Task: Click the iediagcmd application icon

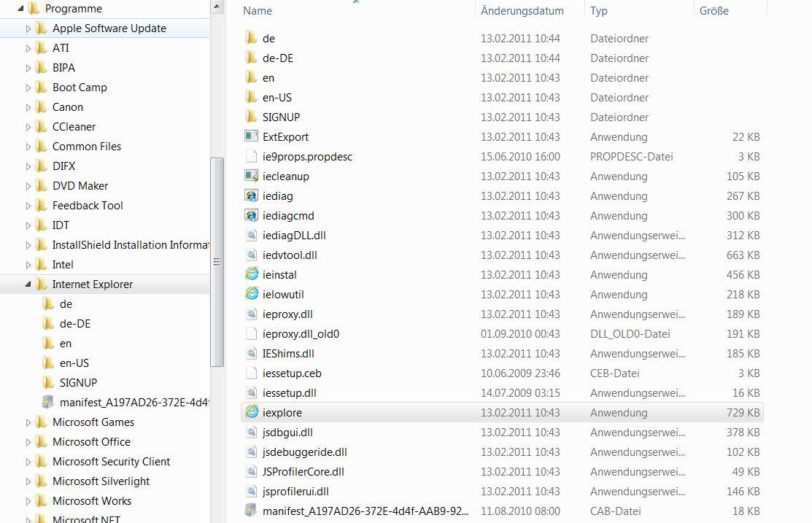Action: point(252,215)
